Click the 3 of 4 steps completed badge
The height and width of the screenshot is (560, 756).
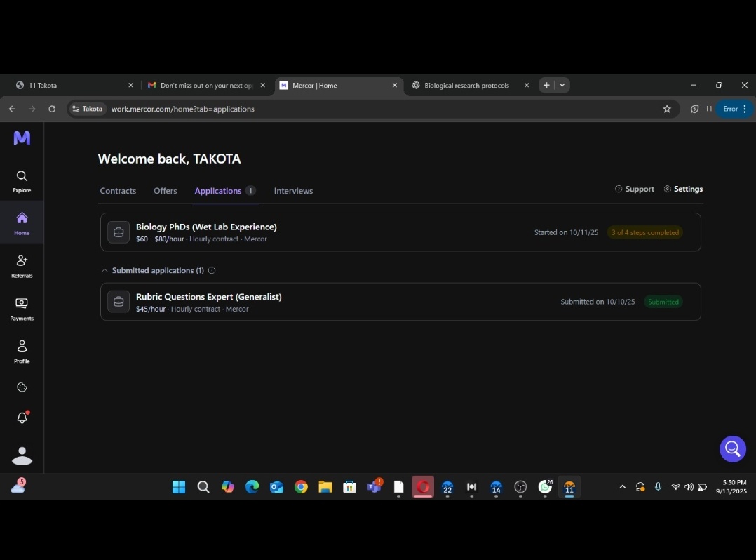pos(645,232)
